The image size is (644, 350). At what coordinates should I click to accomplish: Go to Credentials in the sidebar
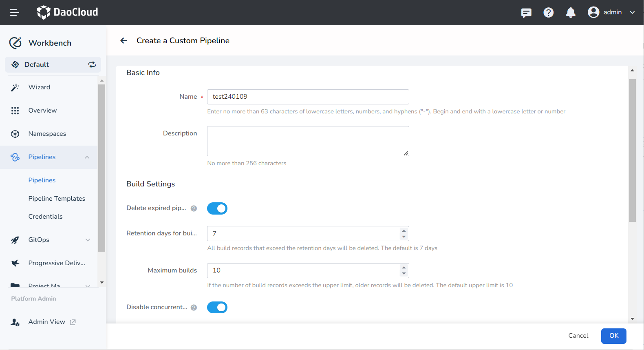point(45,217)
